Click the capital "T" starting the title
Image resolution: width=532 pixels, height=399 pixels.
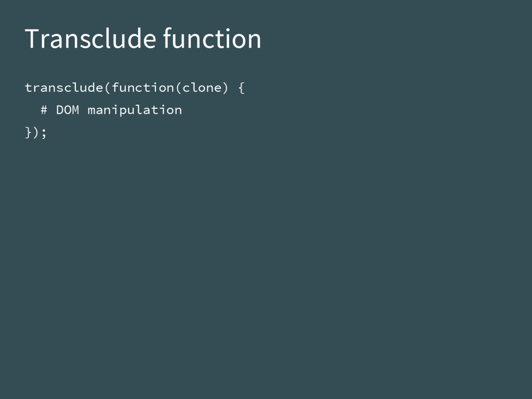click(32, 39)
